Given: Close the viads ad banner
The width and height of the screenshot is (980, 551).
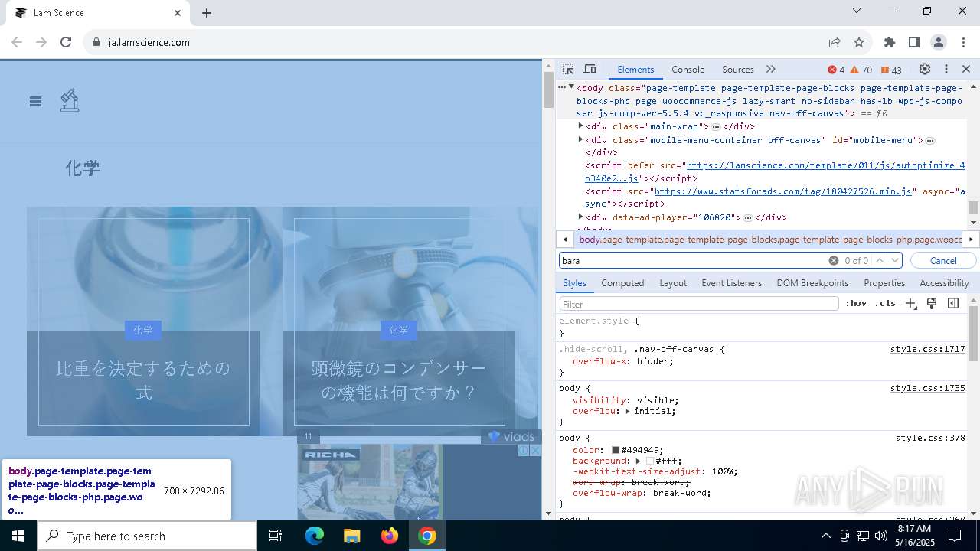Looking at the screenshot, I should [x=535, y=451].
